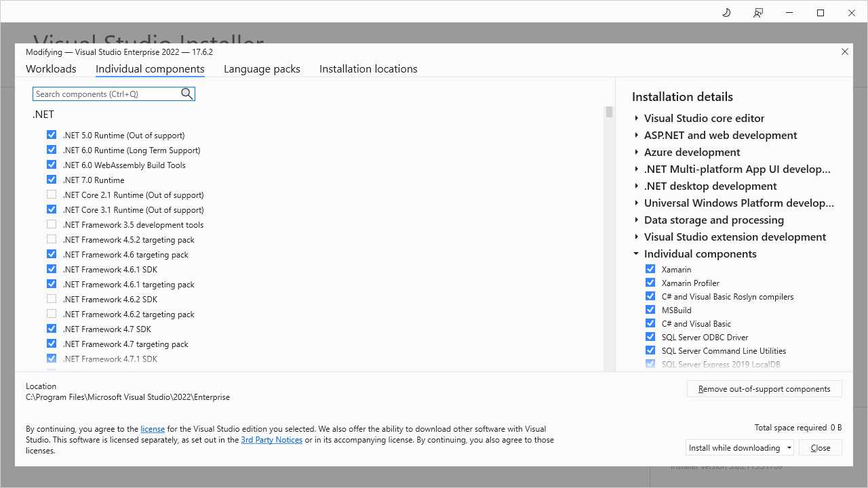868x488 pixels.
Task: Open the feedback icon in the title bar
Action: (758, 12)
